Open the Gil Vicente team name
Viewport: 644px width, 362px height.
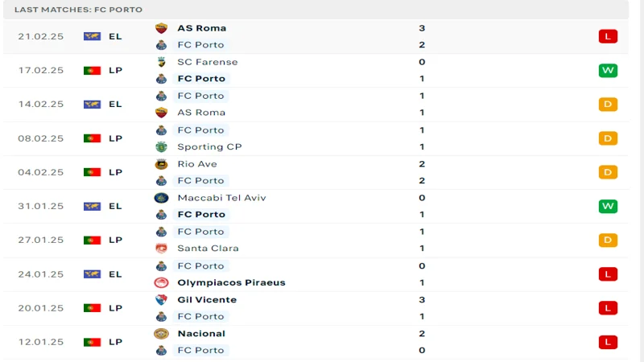[207, 300]
